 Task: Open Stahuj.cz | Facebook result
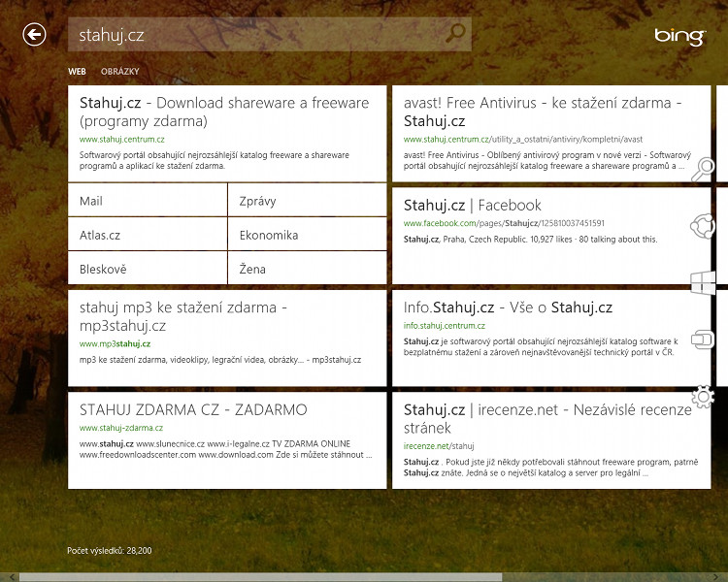[472, 205]
